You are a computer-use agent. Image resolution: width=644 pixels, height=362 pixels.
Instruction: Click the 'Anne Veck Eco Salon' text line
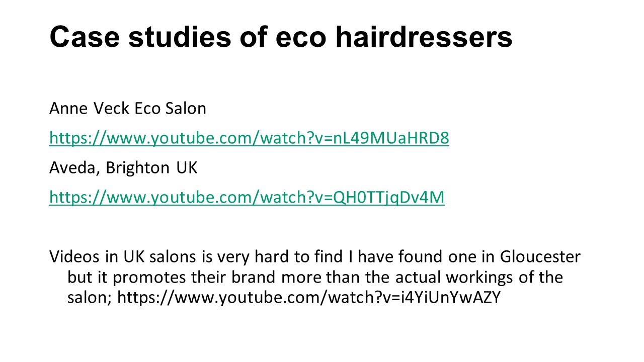[128, 108]
